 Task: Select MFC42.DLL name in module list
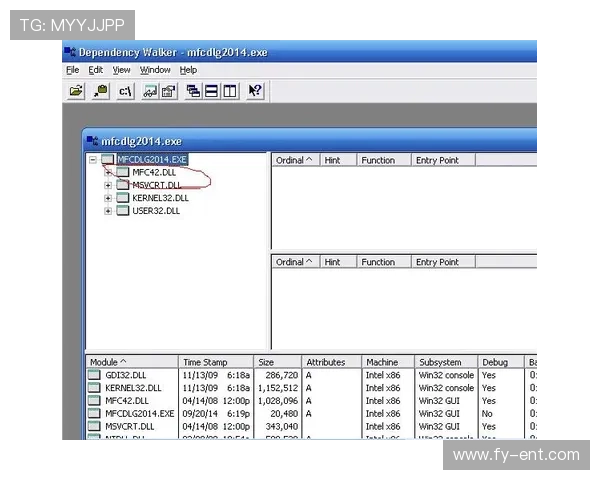[127, 401]
